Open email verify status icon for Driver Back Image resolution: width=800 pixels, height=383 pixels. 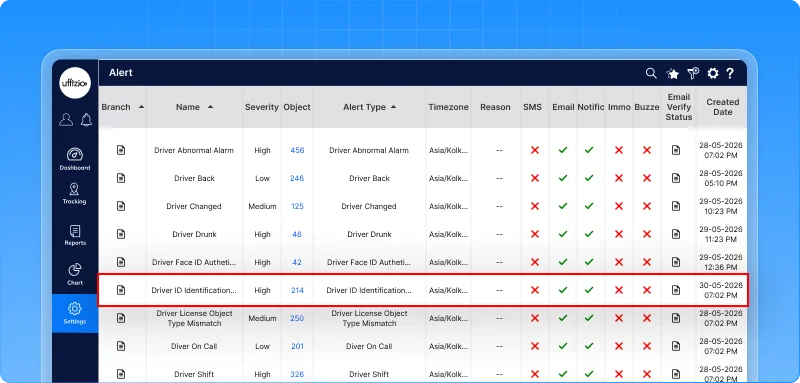676,178
